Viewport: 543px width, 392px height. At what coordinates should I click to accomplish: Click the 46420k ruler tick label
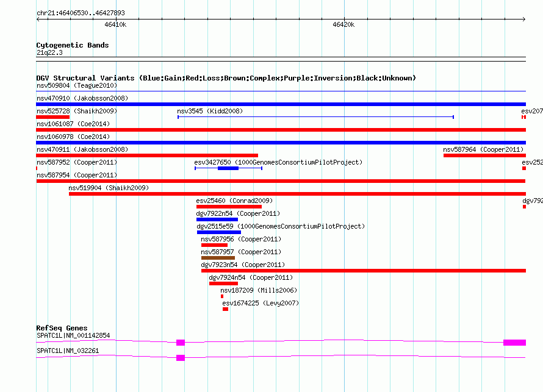[343, 24]
